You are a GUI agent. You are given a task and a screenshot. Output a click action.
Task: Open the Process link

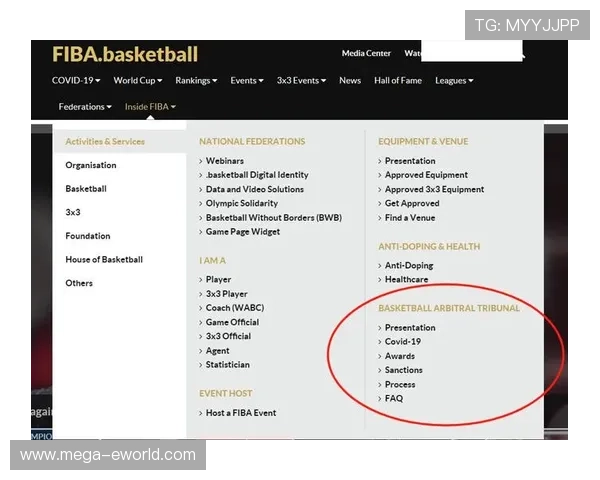400,384
